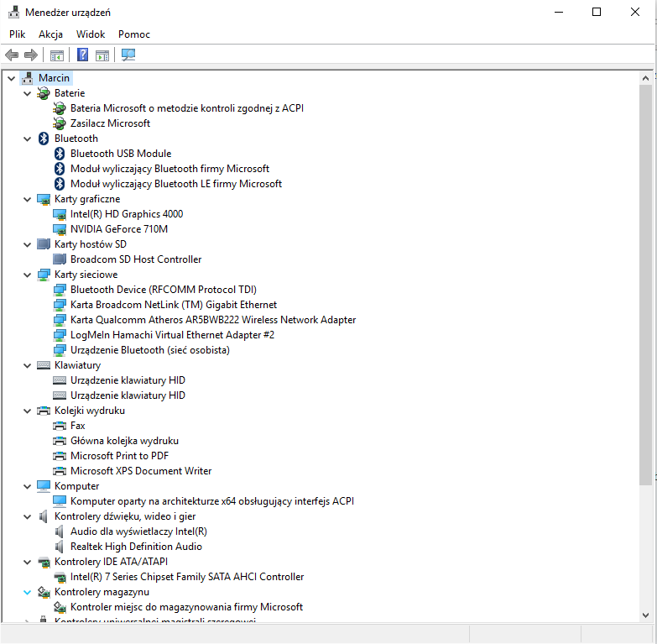Screen dimensions: 657x644
Task: Select Audio dla wyświetlaczy Intel(R)
Action: [x=138, y=531]
